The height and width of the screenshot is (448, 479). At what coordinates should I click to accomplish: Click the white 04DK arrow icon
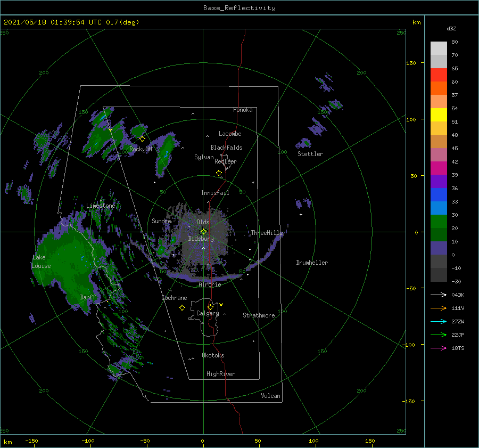pos(439,295)
